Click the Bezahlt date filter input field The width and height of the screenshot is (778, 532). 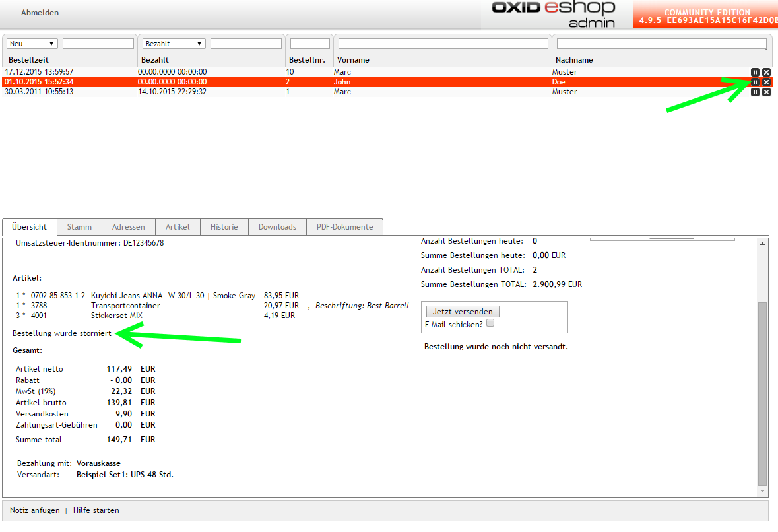click(246, 44)
